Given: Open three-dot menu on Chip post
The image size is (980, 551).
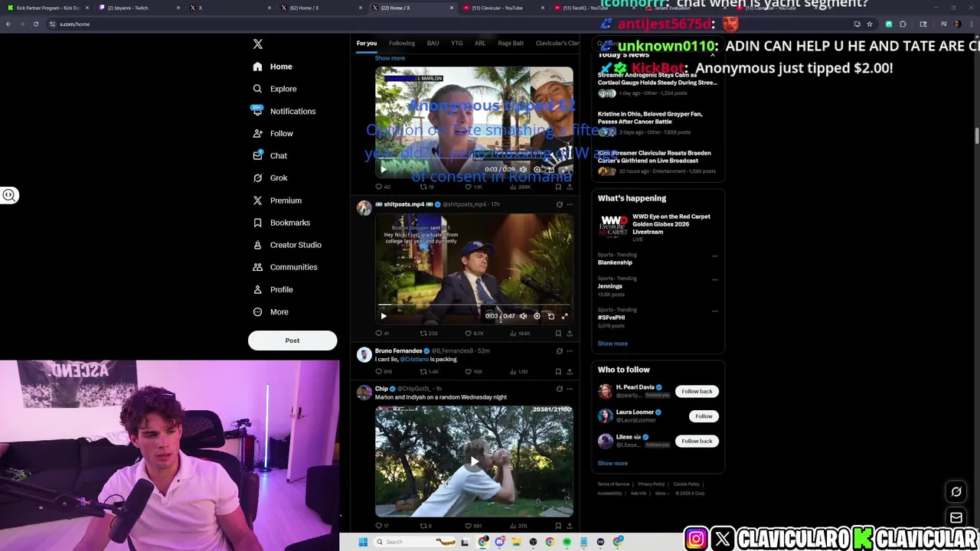Looking at the screenshot, I should [570, 389].
